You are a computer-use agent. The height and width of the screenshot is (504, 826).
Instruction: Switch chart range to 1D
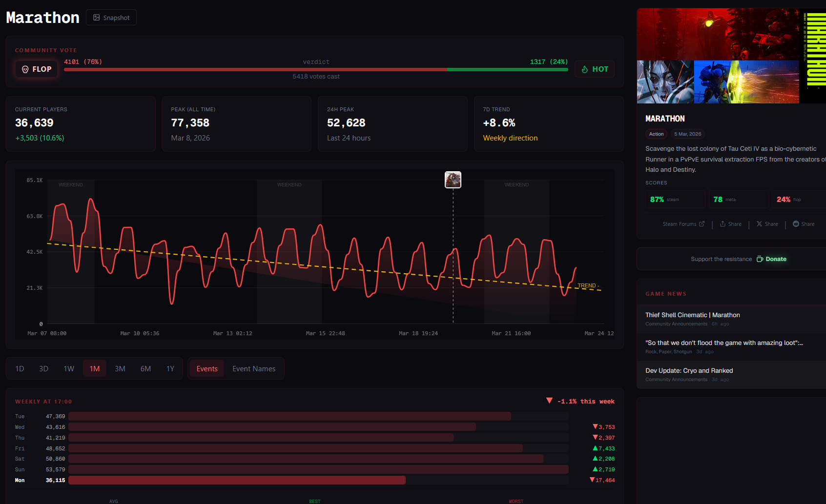coord(20,369)
